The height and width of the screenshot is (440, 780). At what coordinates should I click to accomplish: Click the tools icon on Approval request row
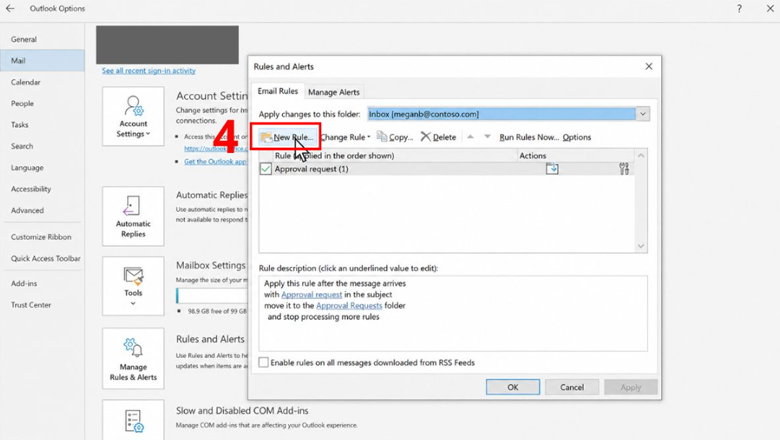(624, 169)
